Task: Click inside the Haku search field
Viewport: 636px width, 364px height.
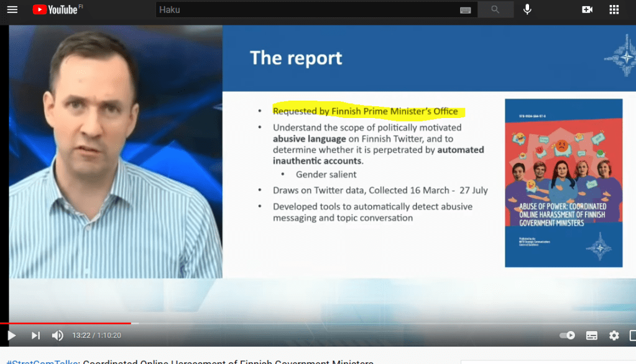Action: pyautogui.click(x=305, y=10)
